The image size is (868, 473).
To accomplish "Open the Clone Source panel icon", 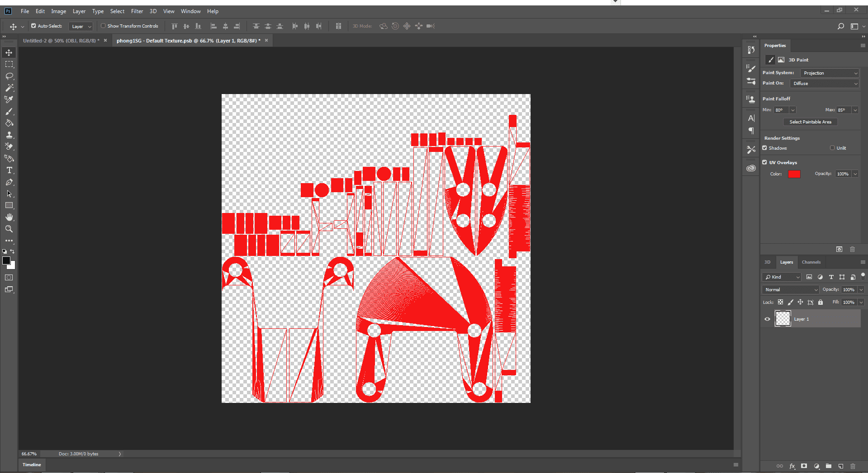I will click(751, 99).
